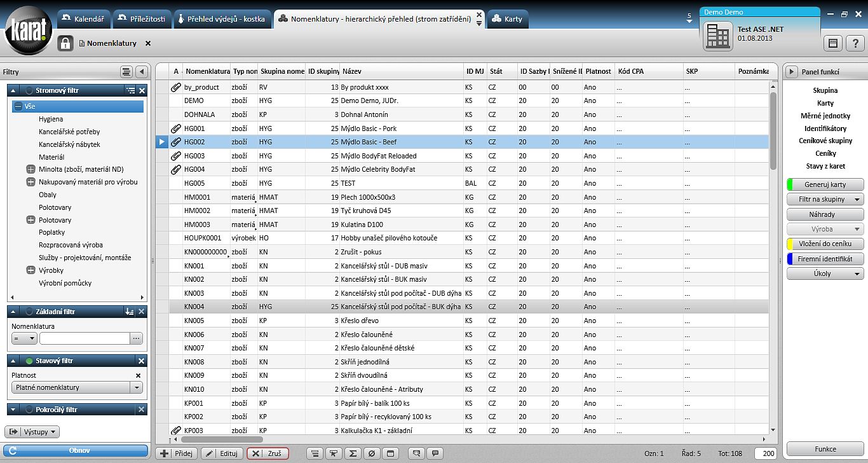The image size is (868, 463).
Task: Switch to the Kalendář tab
Action: (x=83, y=19)
